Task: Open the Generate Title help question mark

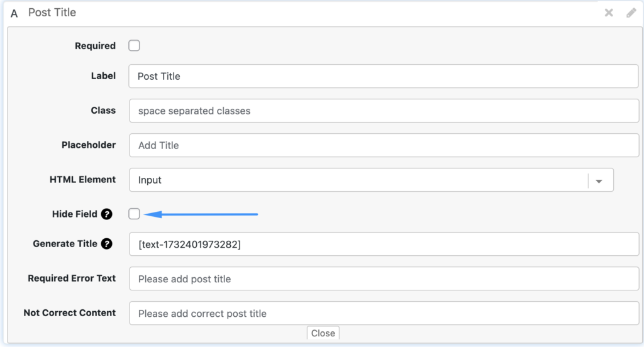Action: click(x=106, y=244)
